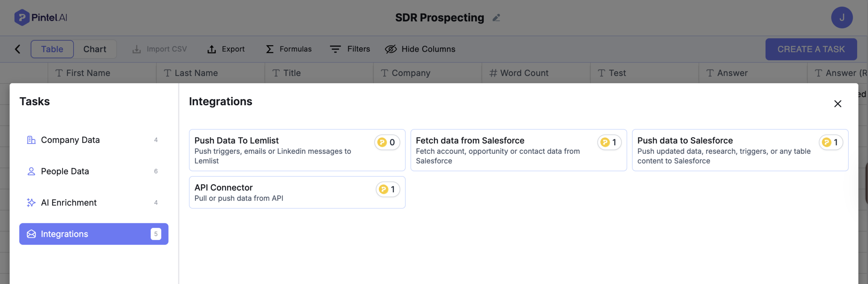Click the API Connector credit cost badge
The width and height of the screenshot is (868, 284).
[388, 189]
